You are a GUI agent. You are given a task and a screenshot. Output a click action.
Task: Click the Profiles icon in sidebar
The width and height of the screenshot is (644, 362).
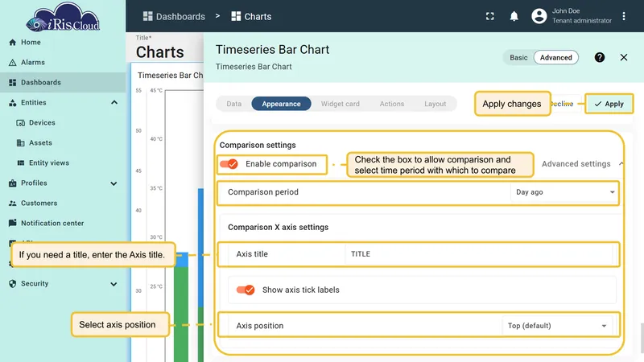click(13, 183)
